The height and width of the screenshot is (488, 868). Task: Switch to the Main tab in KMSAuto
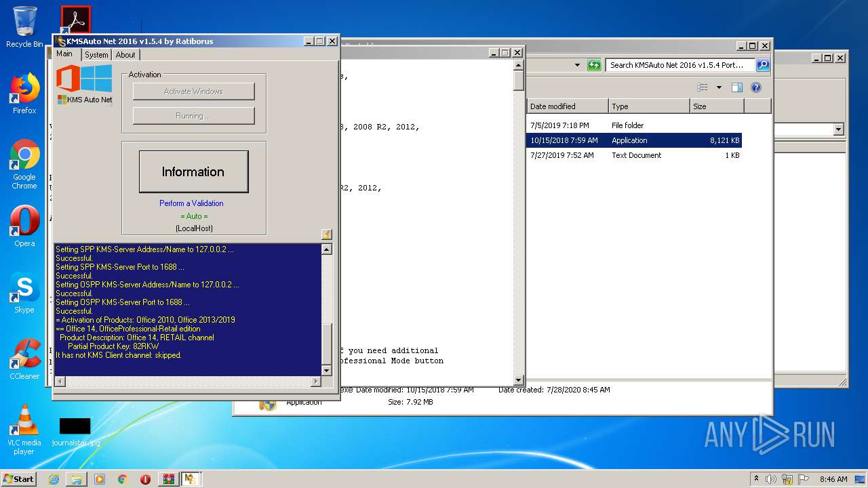tap(65, 54)
